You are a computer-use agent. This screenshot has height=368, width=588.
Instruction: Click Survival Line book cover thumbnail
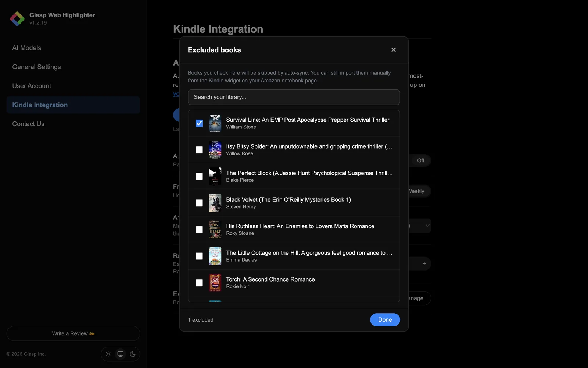215,123
